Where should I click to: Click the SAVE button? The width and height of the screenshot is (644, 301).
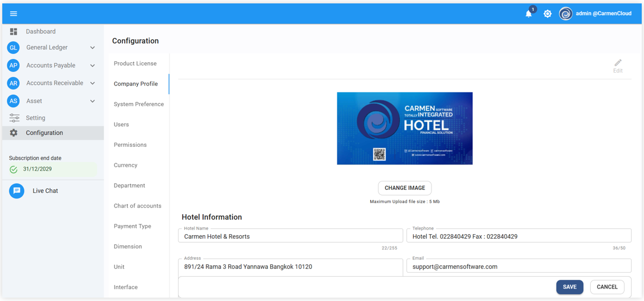pos(569,287)
